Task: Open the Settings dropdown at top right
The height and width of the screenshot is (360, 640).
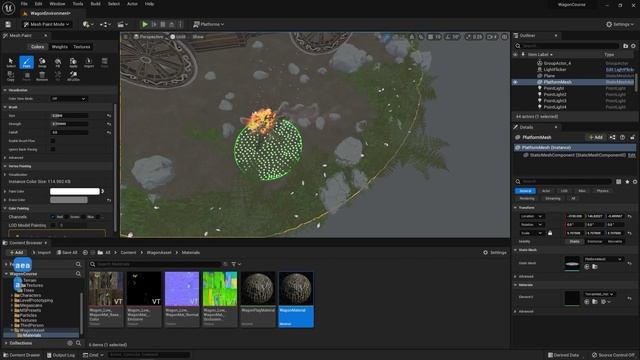Action: [x=620, y=24]
